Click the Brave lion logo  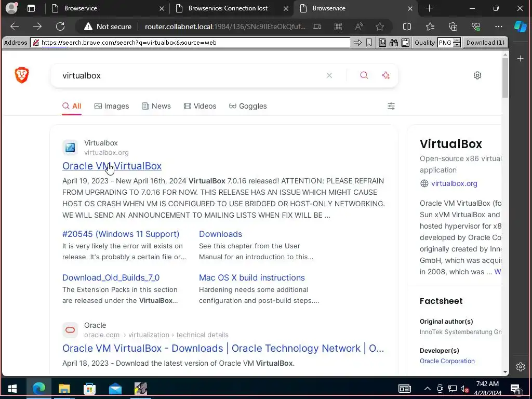[22, 75]
